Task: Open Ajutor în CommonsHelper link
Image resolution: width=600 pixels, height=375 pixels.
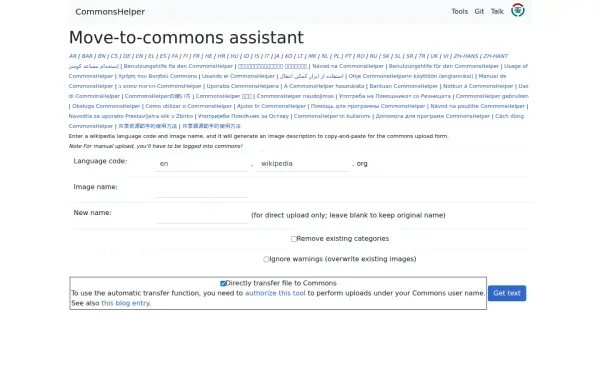Action: pyautogui.click(x=271, y=106)
